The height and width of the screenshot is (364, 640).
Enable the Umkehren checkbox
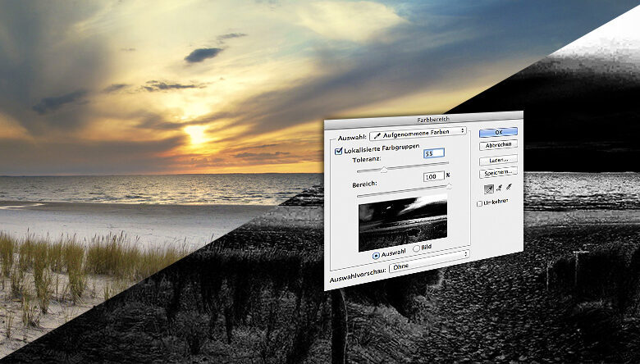(x=480, y=203)
